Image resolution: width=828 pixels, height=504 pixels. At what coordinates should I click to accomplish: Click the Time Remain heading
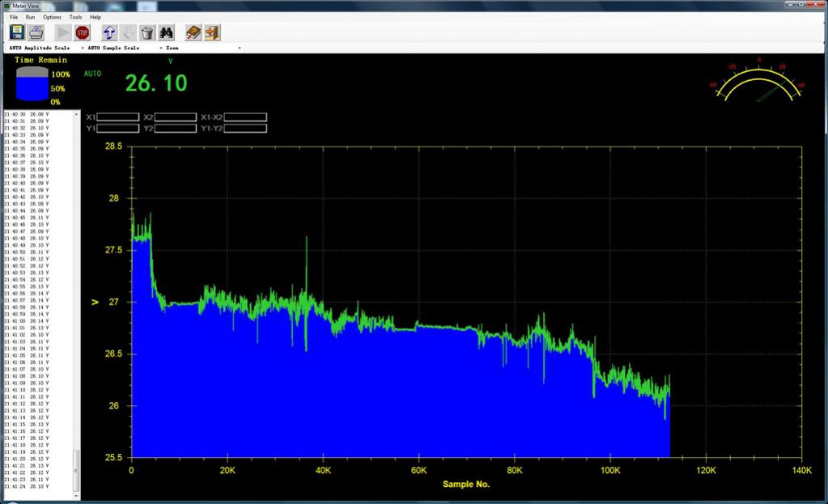[x=40, y=60]
